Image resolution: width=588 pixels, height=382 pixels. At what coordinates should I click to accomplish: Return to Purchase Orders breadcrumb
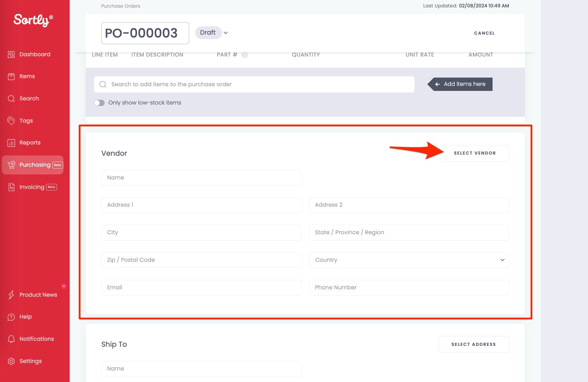[x=120, y=6]
